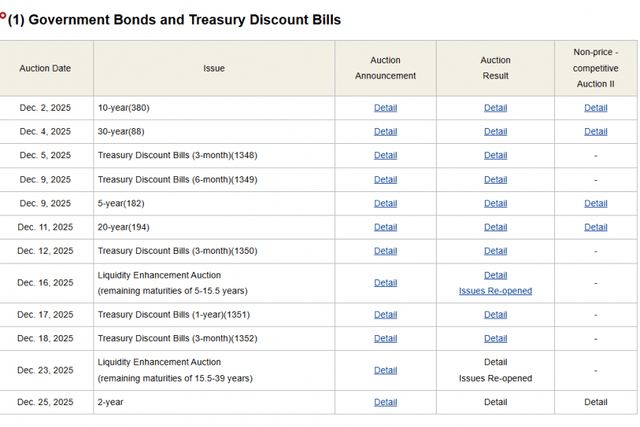Open Auction Announcement detail for 20-year(194)
Viewport: 640px width, 427px height.
385,228
